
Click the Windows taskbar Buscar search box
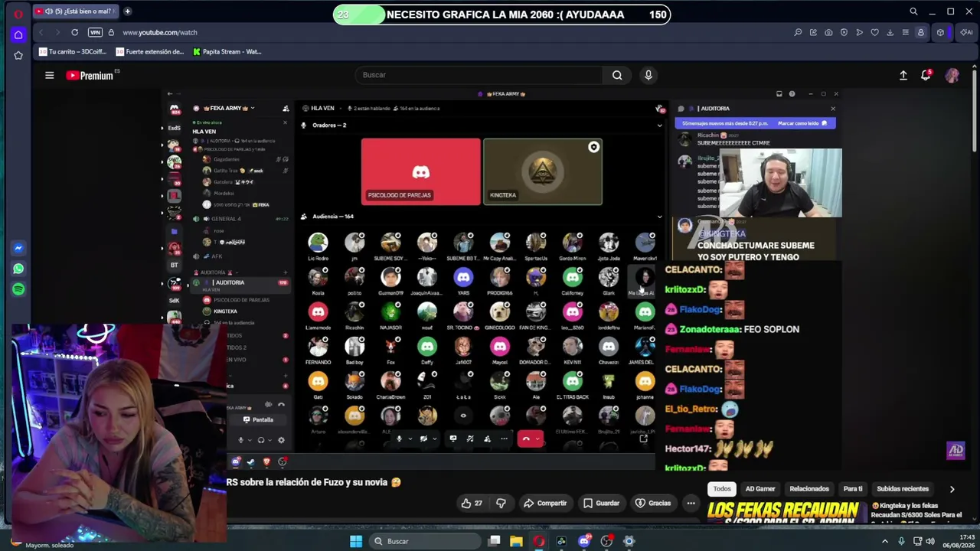pos(423,541)
